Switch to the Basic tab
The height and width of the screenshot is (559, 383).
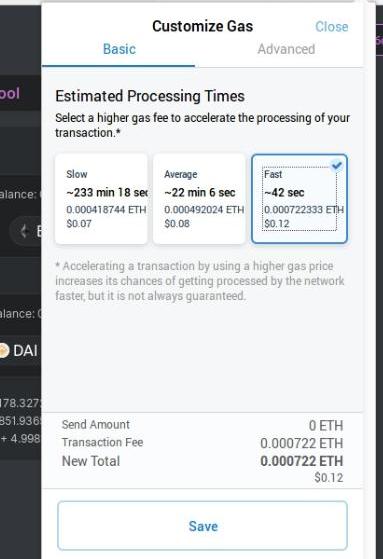tap(119, 49)
